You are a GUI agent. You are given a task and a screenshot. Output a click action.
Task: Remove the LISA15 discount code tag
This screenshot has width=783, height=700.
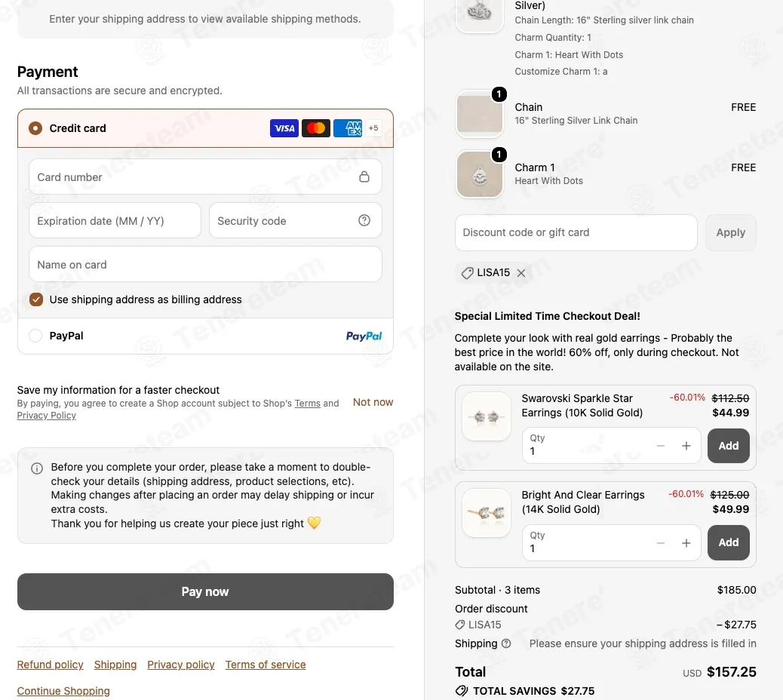520,273
